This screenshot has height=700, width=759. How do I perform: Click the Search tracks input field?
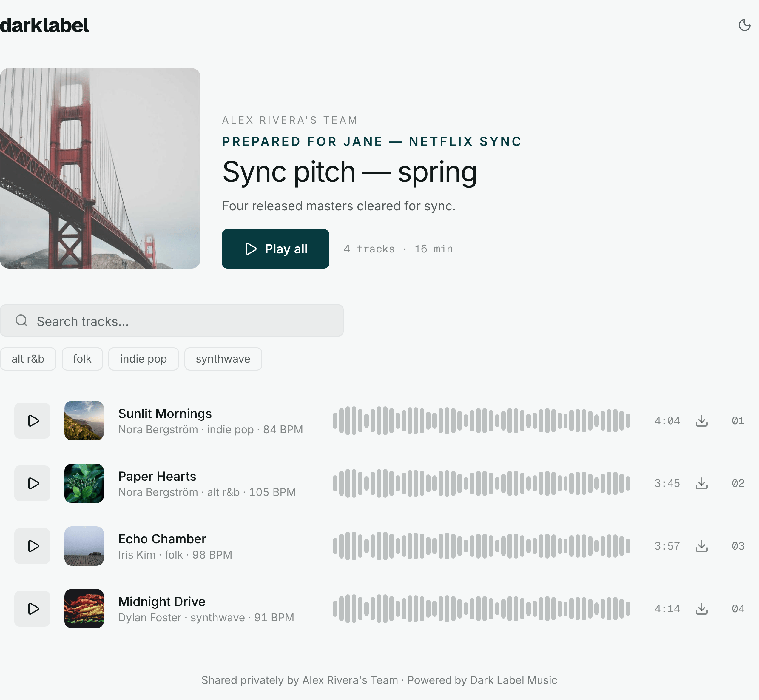pos(172,321)
